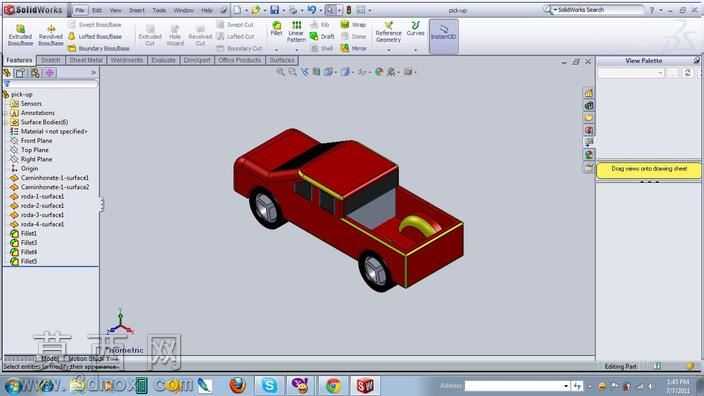Click the Fillet tool in ribbon
Viewport: 704px width, 396px height.
click(x=277, y=29)
